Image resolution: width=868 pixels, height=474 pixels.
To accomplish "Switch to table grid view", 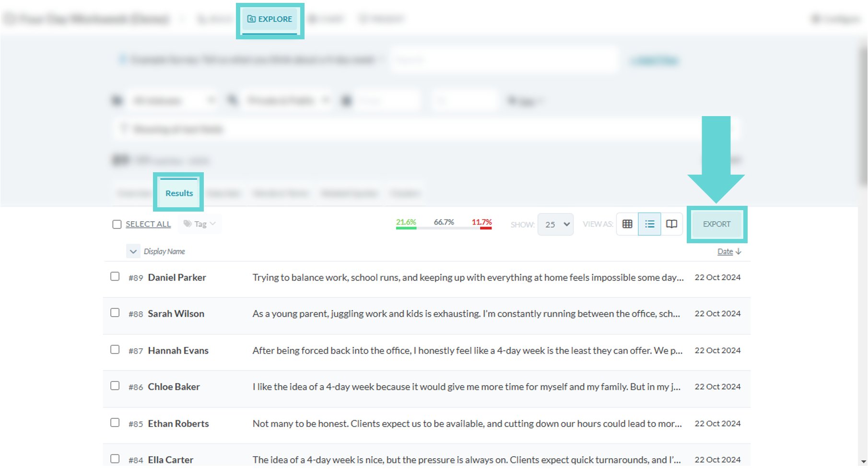I will (627, 224).
